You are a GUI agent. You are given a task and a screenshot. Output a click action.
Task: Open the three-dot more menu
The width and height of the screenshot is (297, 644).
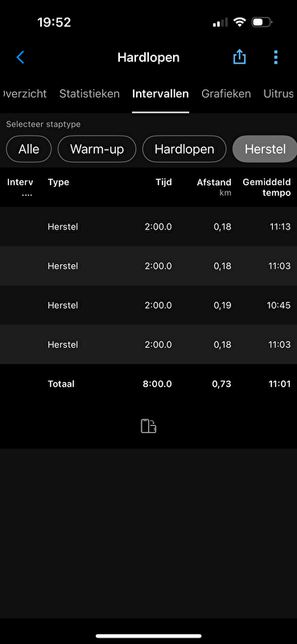coord(275,57)
